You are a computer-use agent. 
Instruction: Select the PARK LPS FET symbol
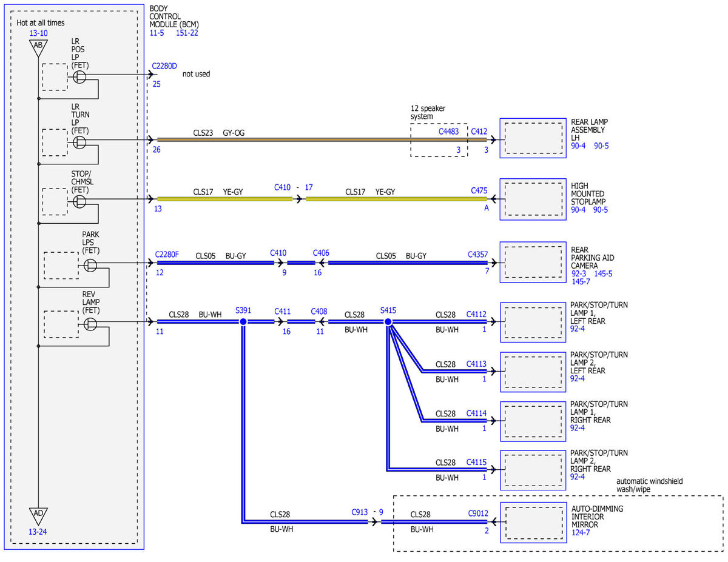(90, 265)
